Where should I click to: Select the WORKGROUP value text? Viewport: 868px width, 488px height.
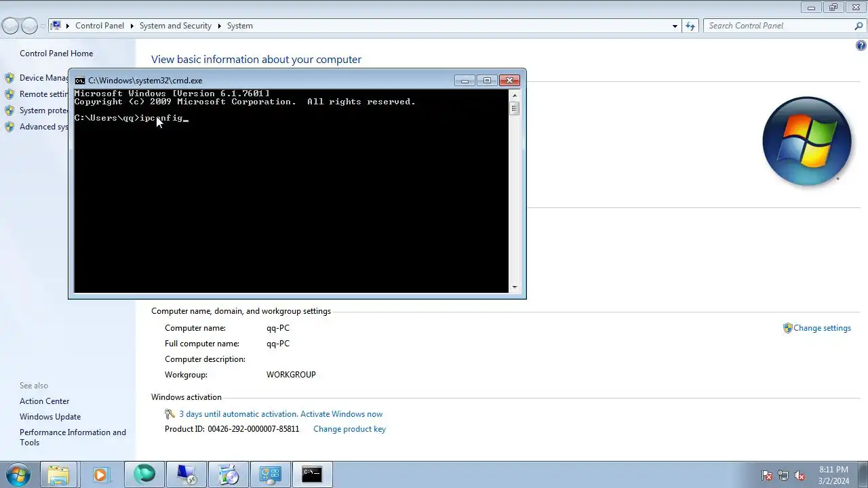(x=291, y=375)
